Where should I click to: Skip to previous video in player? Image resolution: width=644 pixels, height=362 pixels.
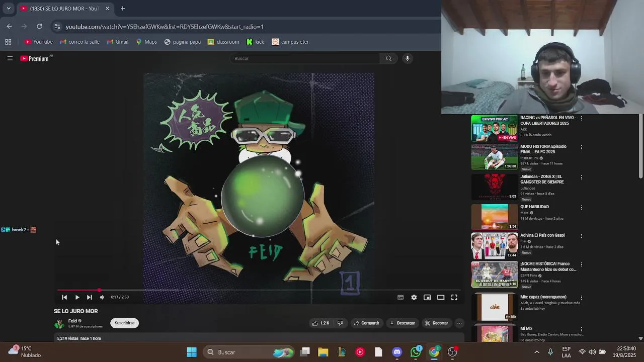point(64,297)
